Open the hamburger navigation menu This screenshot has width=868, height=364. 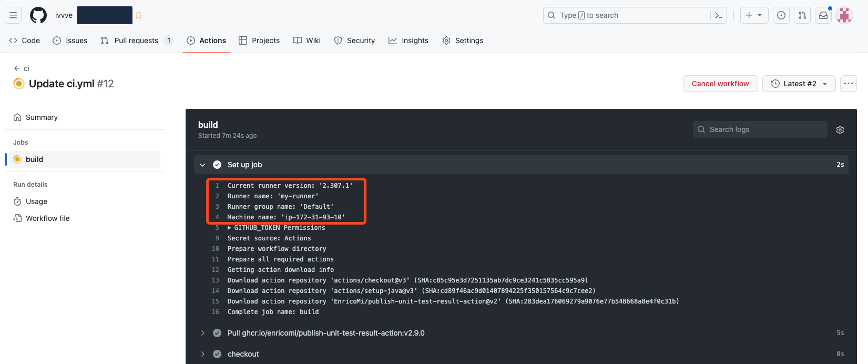(13, 15)
